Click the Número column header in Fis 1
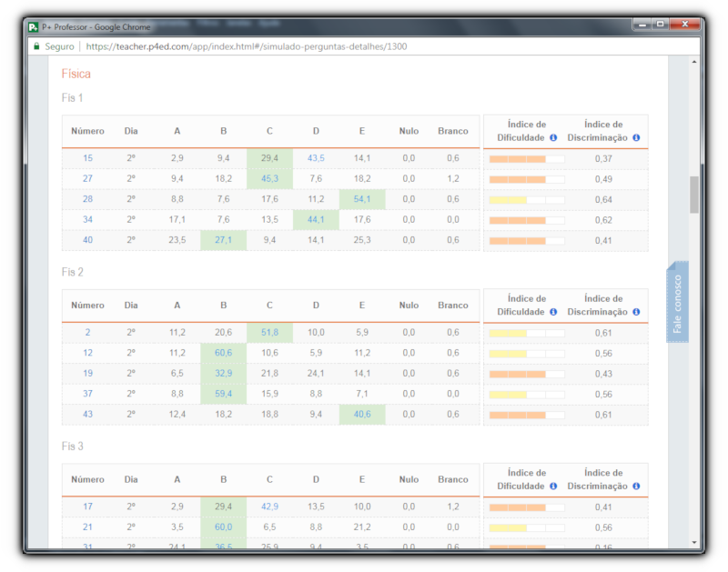The height and width of the screenshot is (572, 728). pos(87,131)
